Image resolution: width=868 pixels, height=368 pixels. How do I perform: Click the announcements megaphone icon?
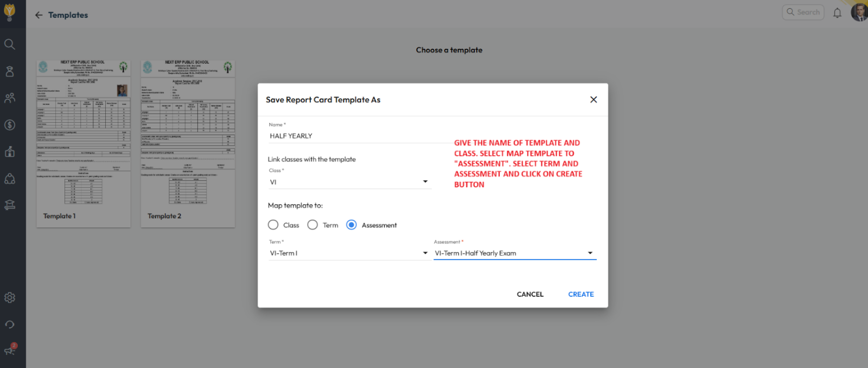[10, 351]
